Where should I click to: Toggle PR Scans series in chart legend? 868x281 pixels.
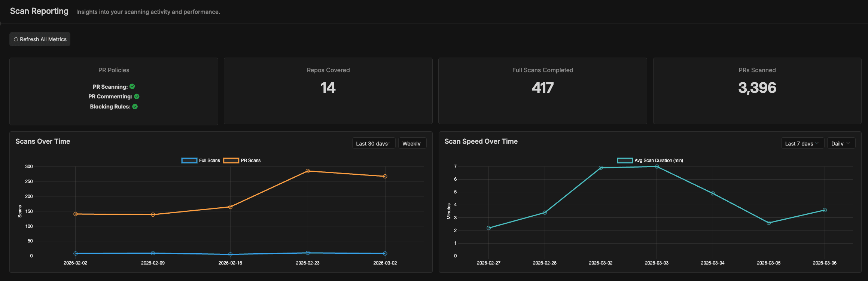[242, 161]
